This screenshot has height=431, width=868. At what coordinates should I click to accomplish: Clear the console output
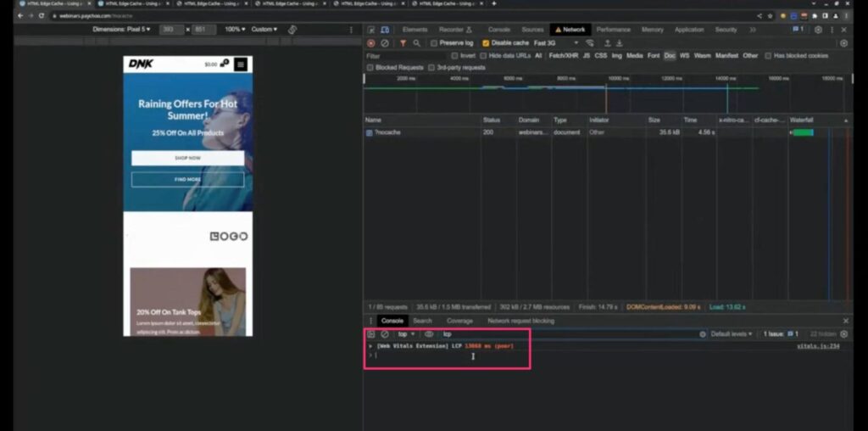pyautogui.click(x=385, y=334)
